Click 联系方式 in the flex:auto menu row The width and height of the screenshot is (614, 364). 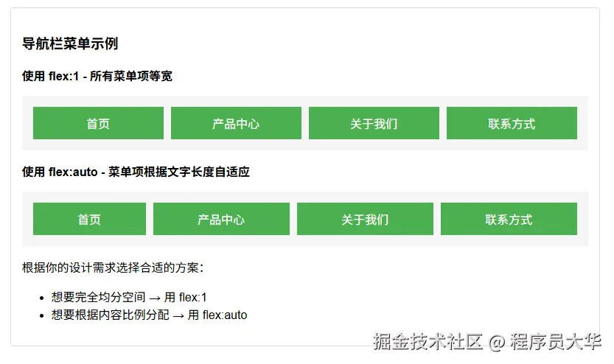tap(509, 220)
